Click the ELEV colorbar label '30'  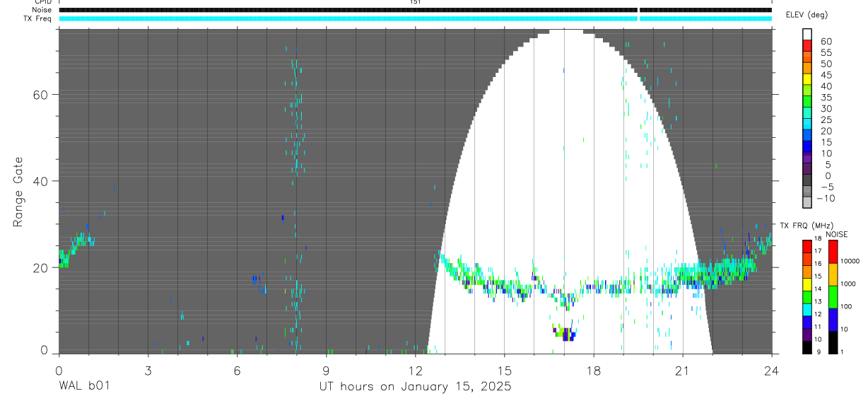click(x=826, y=109)
